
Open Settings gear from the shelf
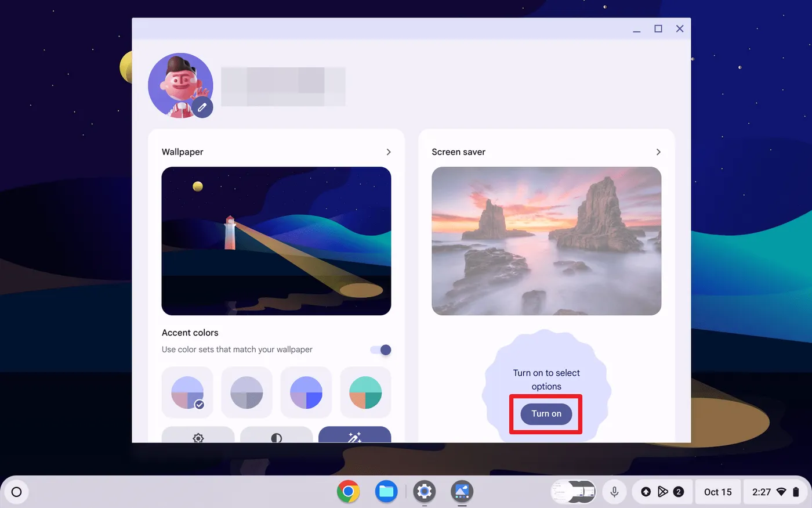click(425, 492)
